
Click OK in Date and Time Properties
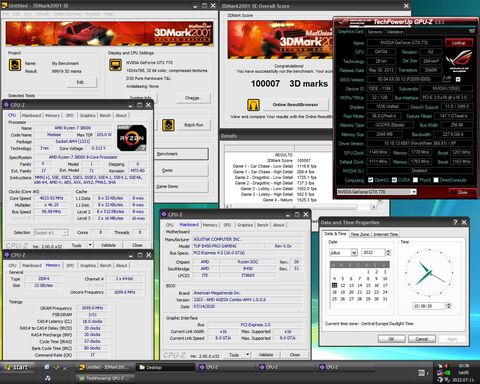[392, 339]
